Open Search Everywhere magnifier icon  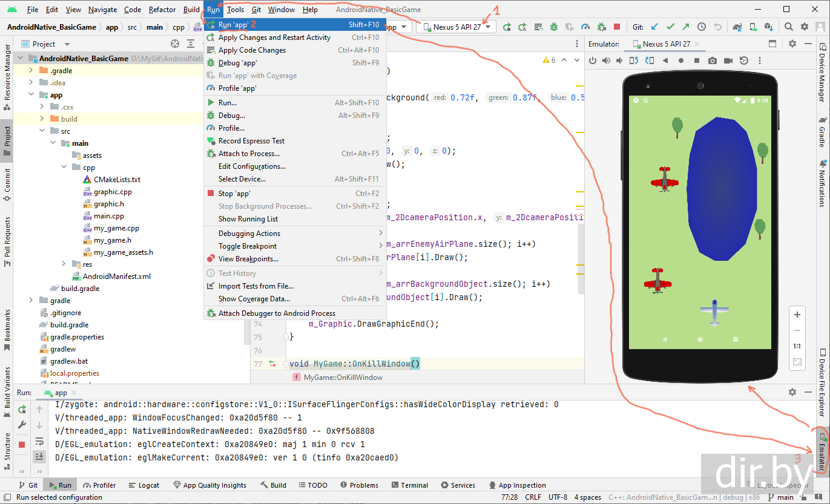pos(789,27)
